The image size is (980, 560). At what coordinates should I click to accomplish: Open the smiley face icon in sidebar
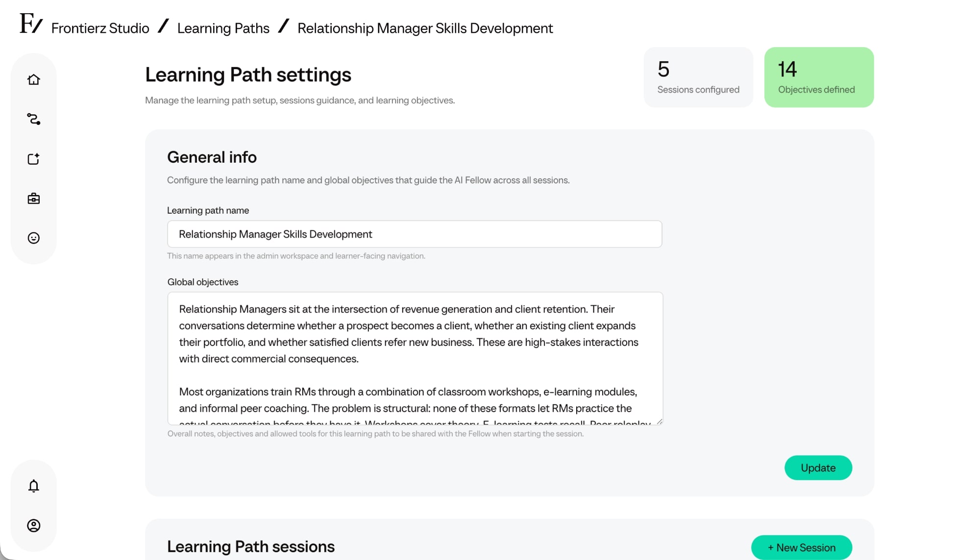33,238
